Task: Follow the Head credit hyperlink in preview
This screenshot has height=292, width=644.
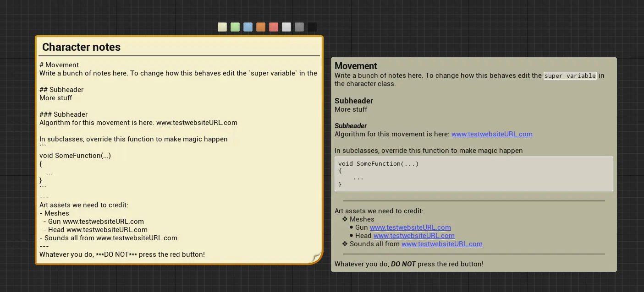Action: click(414, 236)
